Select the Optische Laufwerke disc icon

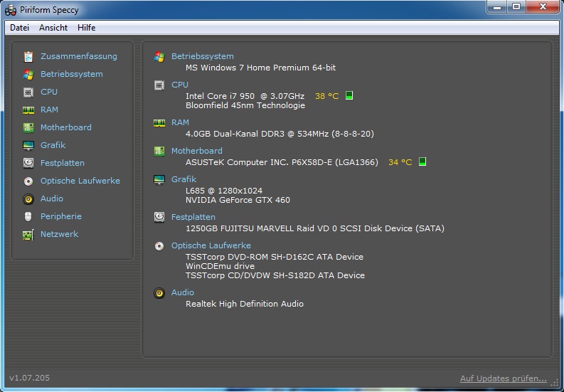coord(28,181)
